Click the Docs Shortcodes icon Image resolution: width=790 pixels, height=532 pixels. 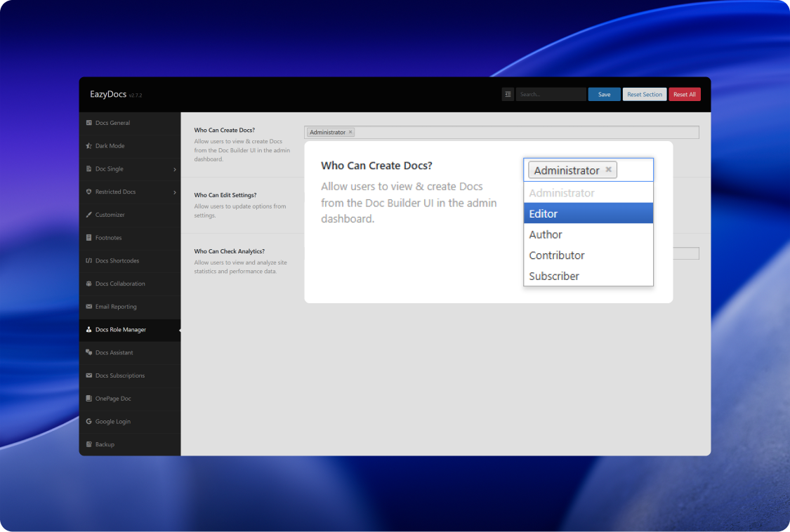click(x=88, y=261)
